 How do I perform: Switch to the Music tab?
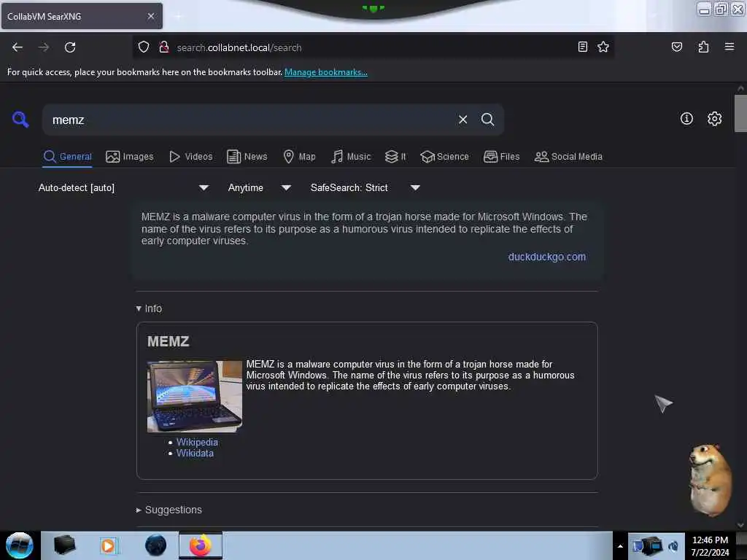[x=351, y=157]
